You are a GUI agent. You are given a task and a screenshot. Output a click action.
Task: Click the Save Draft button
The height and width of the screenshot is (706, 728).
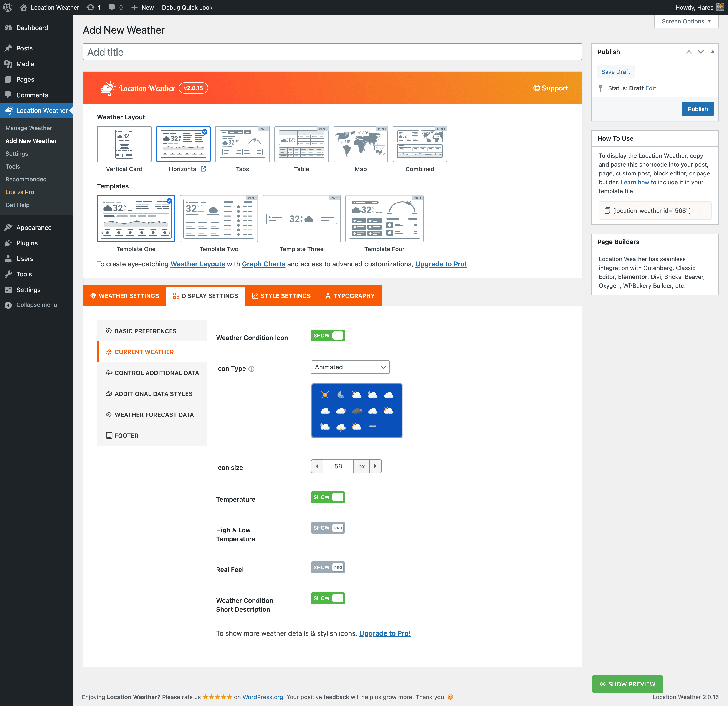pyautogui.click(x=615, y=72)
